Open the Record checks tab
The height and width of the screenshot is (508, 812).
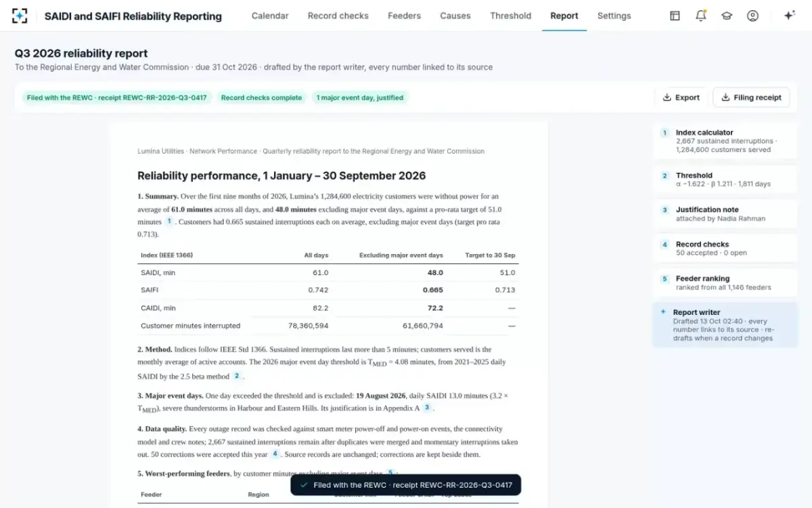tap(338, 16)
